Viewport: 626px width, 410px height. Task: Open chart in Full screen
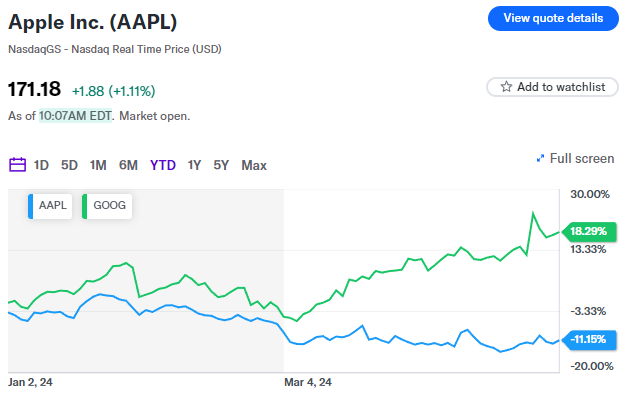pos(575,158)
